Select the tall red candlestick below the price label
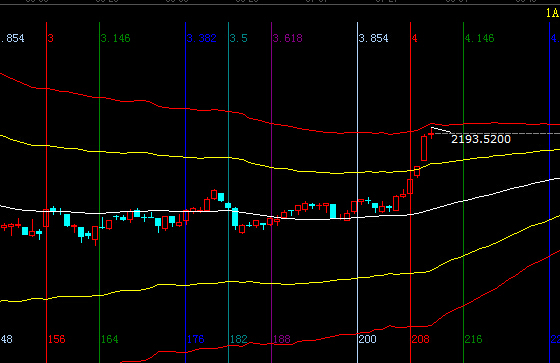Screen dimensions: 560x363 pos(424,148)
